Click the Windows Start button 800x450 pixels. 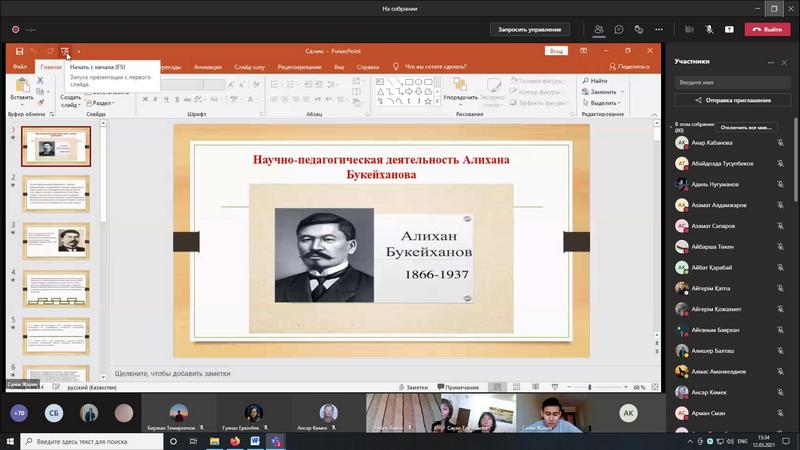pyautogui.click(x=10, y=441)
